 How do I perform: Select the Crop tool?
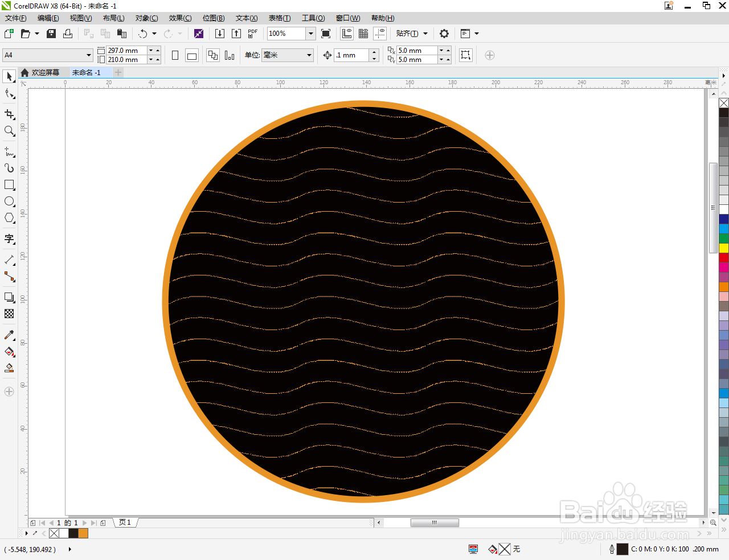click(9, 114)
